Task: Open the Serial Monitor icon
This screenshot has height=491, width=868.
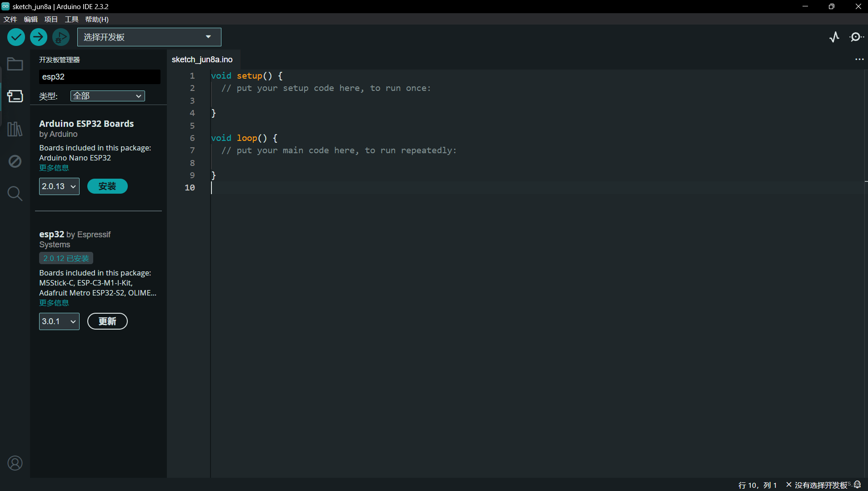Action: (x=856, y=37)
